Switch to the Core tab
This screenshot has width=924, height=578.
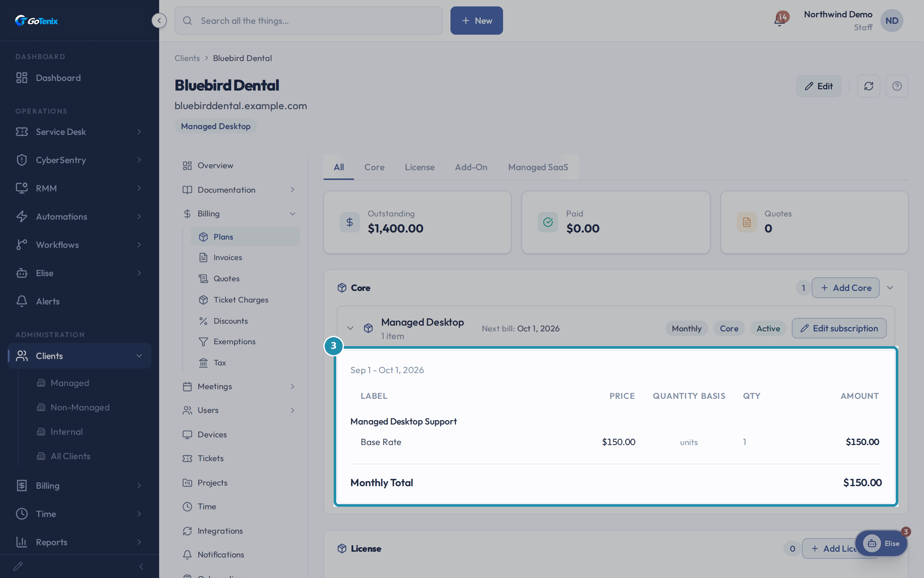pyautogui.click(x=374, y=167)
